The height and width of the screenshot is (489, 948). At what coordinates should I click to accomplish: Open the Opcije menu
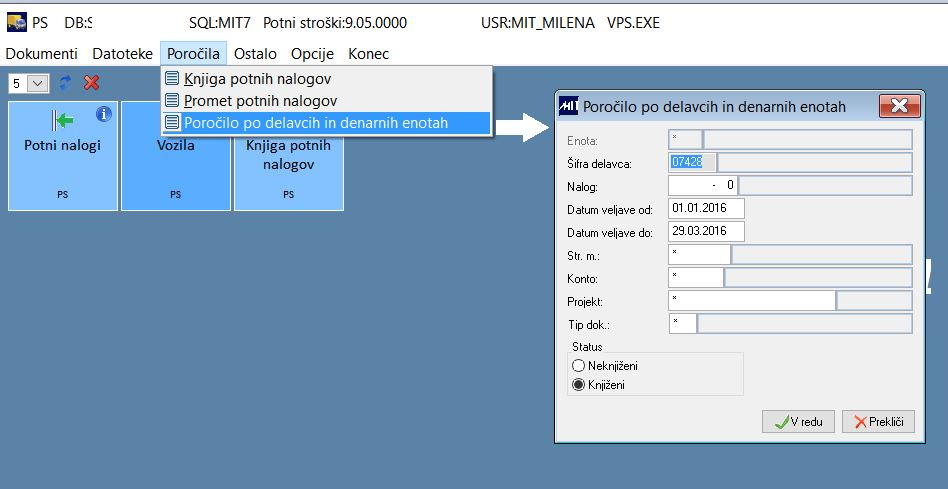[x=313, y=54]
